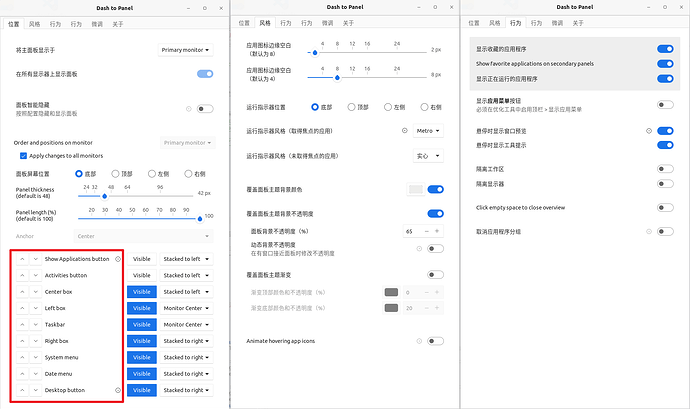Enable Animate hovering app icons switch
690x409 pixels.
click(436, 341)
